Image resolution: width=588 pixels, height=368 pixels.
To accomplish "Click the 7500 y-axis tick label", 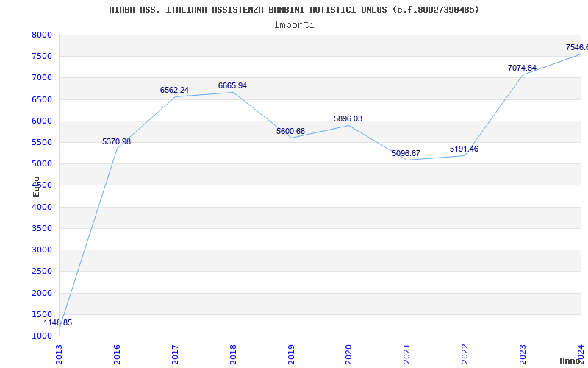I will tap(42, 57).
